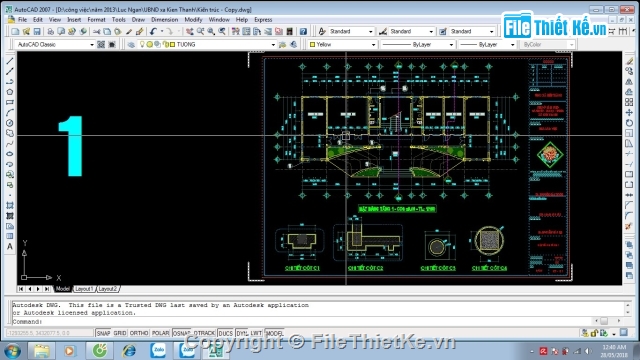
Task: Select the Rotate tool in modify toolbar
Action: [629, 123]
